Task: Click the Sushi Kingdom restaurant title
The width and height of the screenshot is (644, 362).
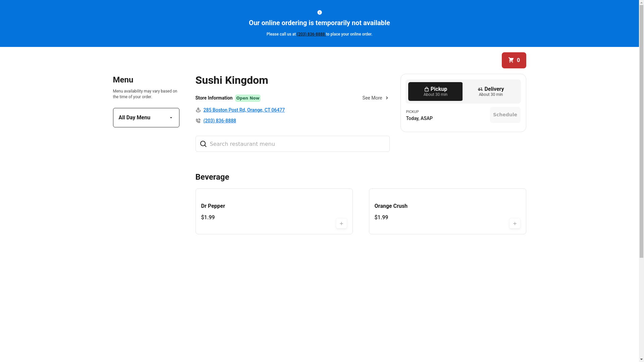Action: pyautogui.click(x=231, y=80)
